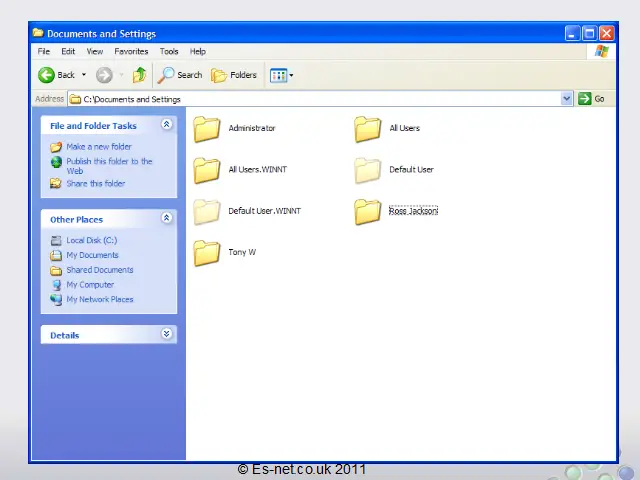Click the address bar path field
This screenshot has width=640, height=480.
click(x=314, y=99)
